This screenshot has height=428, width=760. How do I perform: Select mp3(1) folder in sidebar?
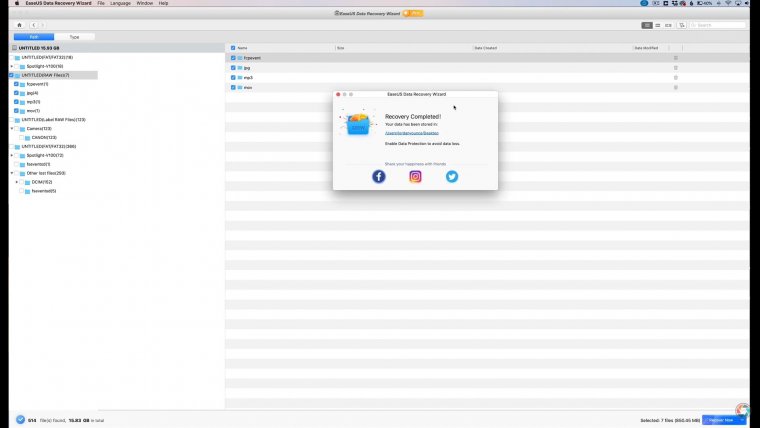click(x=33, y=102)
